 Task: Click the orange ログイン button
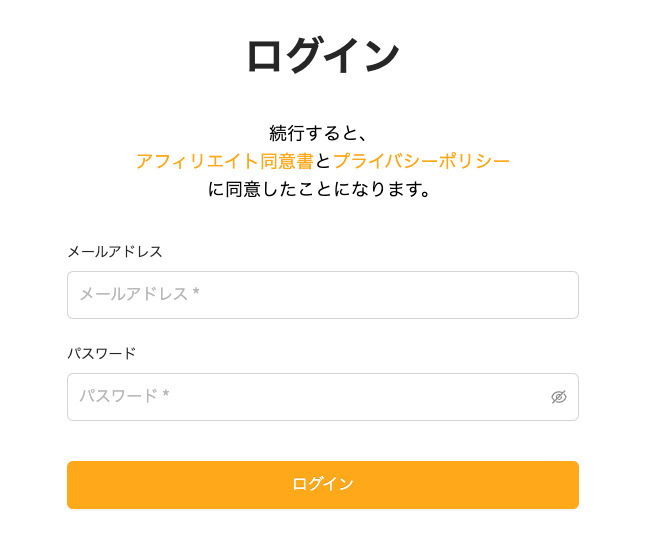tap(323, 485)
